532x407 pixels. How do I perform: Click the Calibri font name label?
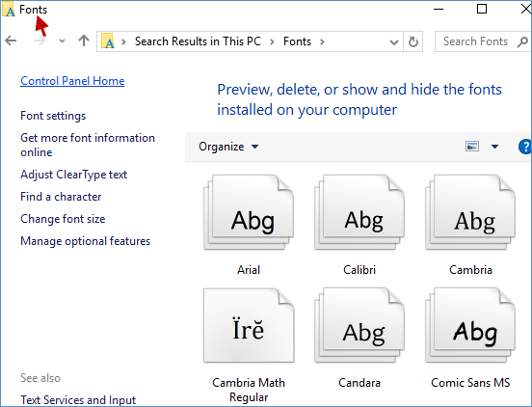point(359,270)
